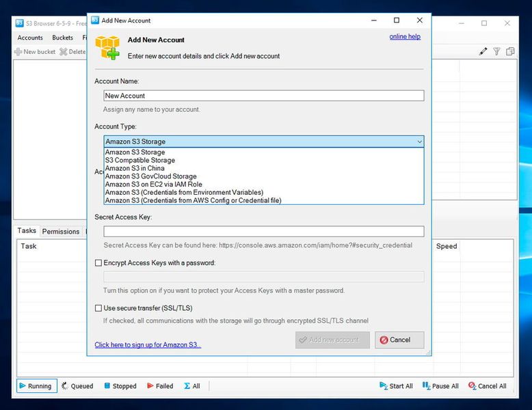532x410 pixels.
Task: Click Cancel All tasks button
Action: 488,386
